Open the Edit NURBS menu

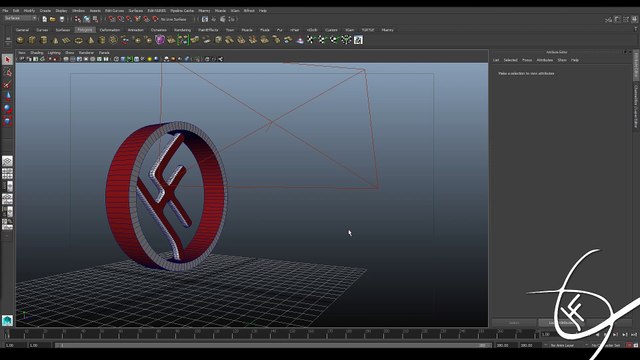coord(157,11)
